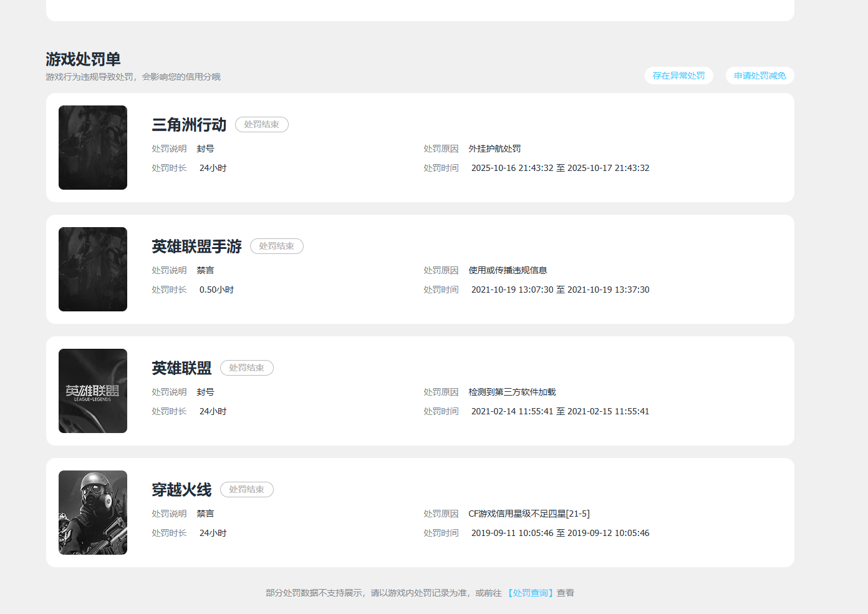Screen dimensions: 868x614
Task: Select the 穿越火线 title
Action: pos(181,490)
